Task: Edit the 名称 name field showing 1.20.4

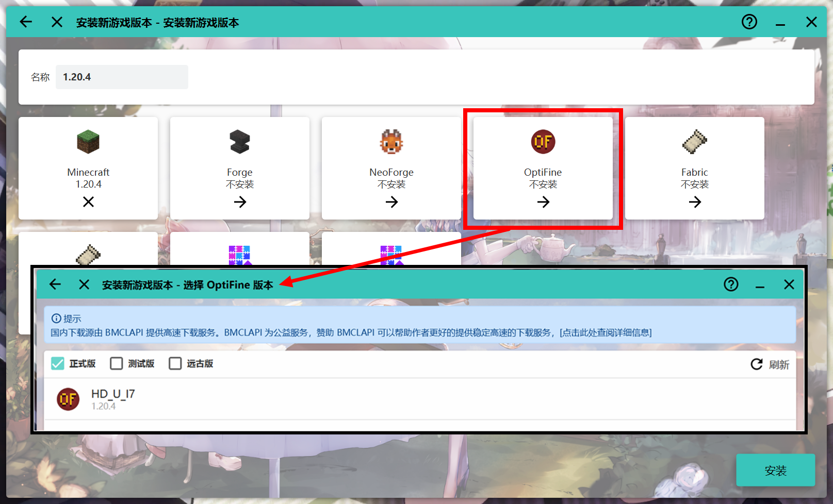Action: click(x=122, y=77)
